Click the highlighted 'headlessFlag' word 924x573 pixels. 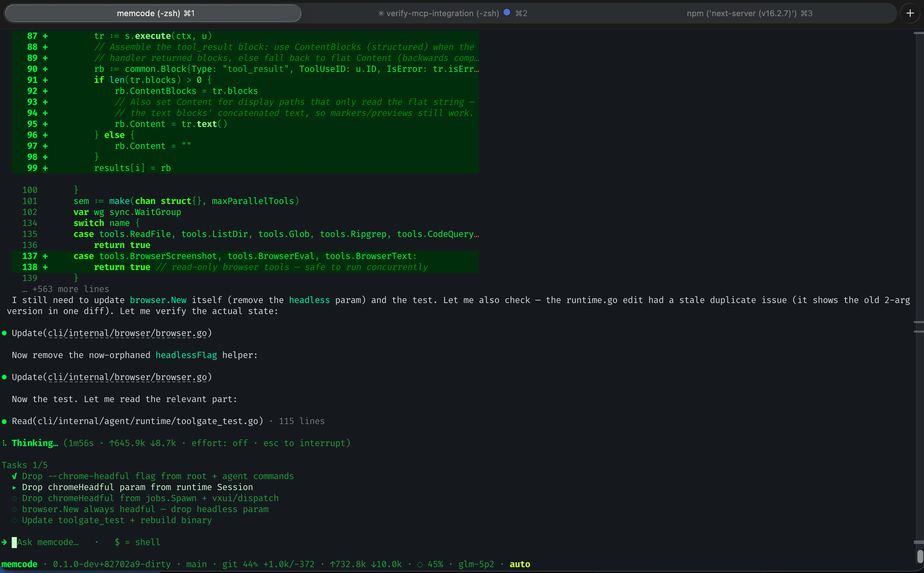coord(186,355)
